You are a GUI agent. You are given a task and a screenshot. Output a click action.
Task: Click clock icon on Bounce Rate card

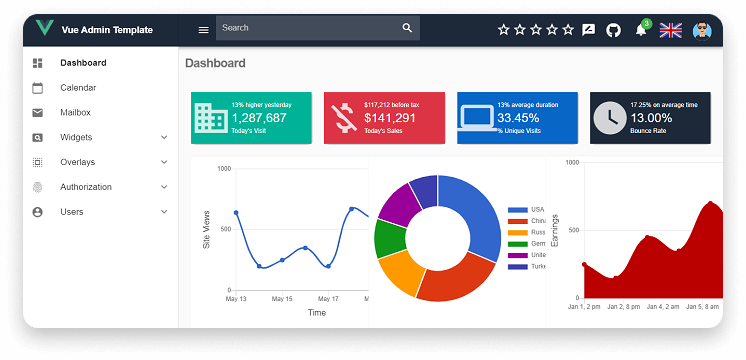click(x=610, y=118)
